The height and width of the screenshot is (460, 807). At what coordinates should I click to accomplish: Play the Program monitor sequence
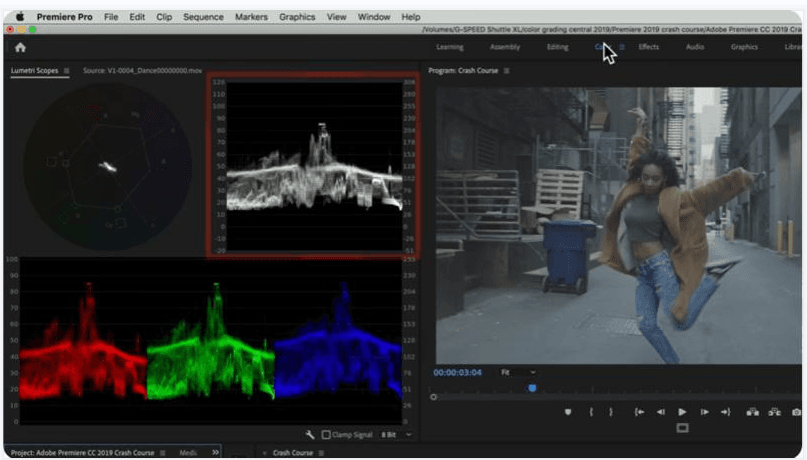pyautogui.click(x=682, y=412)
